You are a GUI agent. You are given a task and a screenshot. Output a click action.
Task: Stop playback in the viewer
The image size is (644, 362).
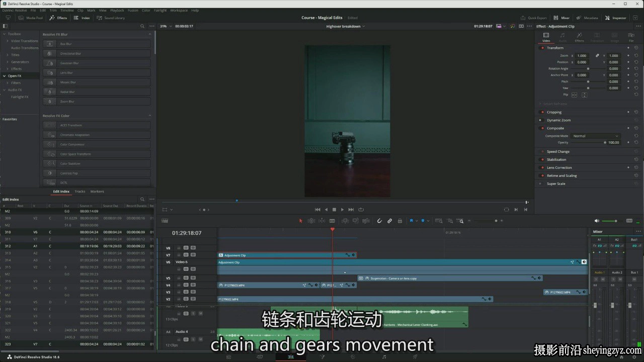(x=334, y=209)
